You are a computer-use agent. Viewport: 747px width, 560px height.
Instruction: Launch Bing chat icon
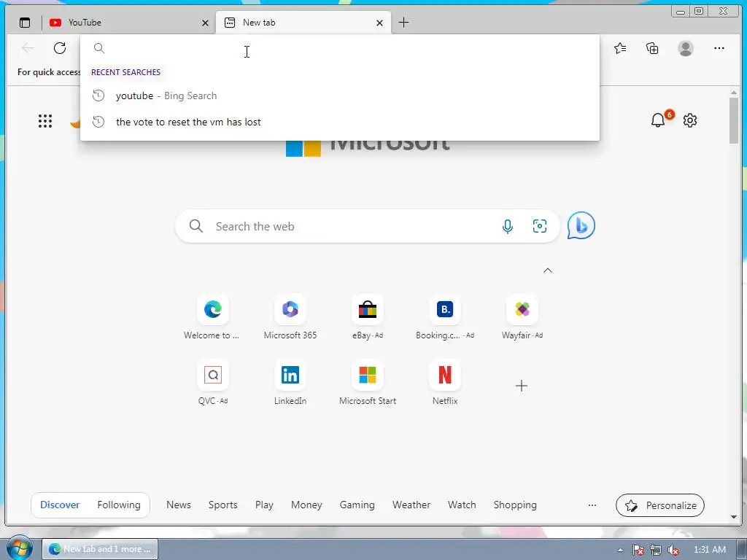(x=581, y=225)
